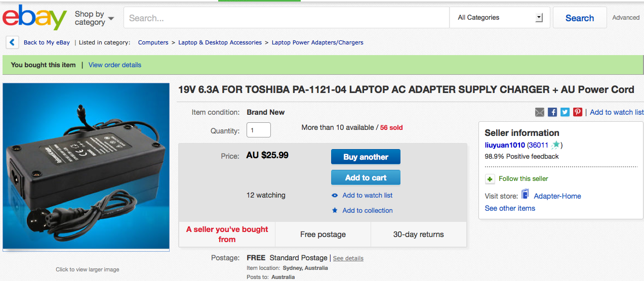644x281 pixels.
Task: Open View order details link
Action: (x=115, y=65)
